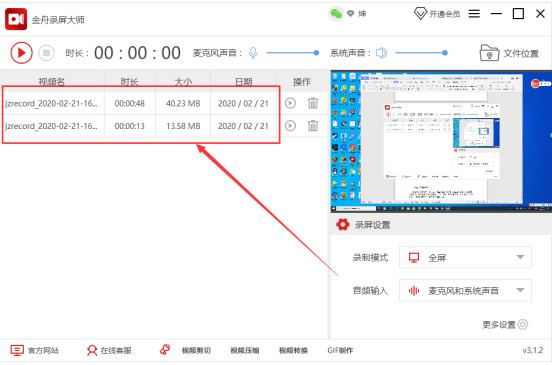
Task: Open the 官方网站 official website link
Action: pyautogui.click(x=34, y=350)
